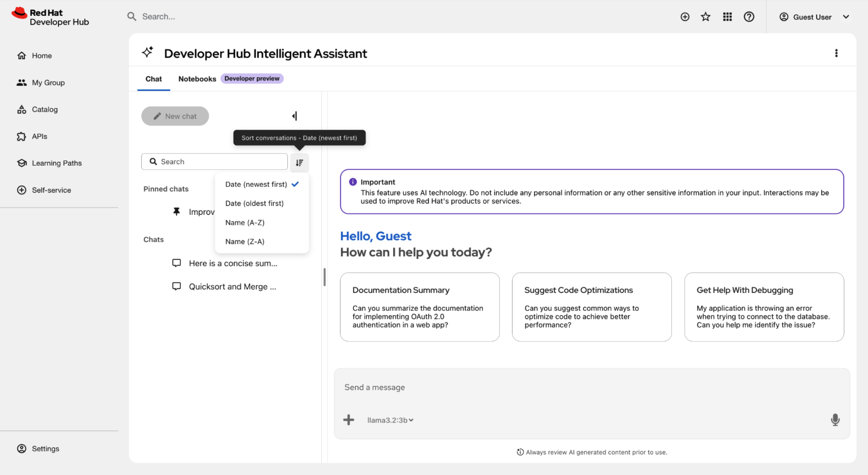Click the plus attach icon in message box
The image size is (868, 475).
[x=348, y=420]
